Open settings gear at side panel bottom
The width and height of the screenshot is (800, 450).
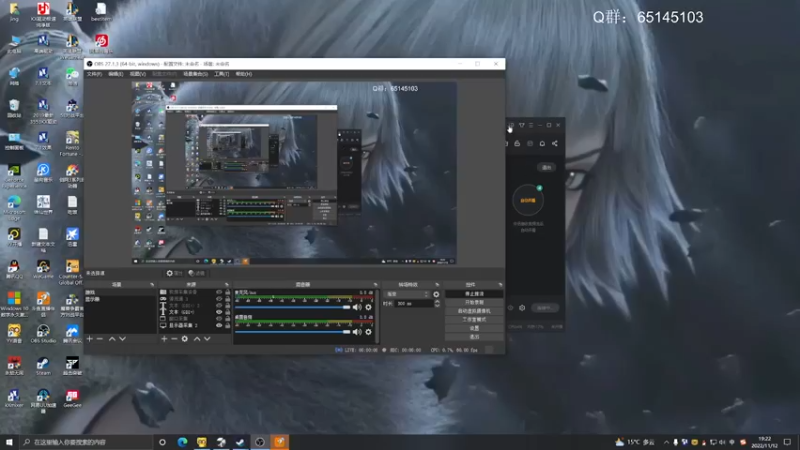(x=522, y=308)
